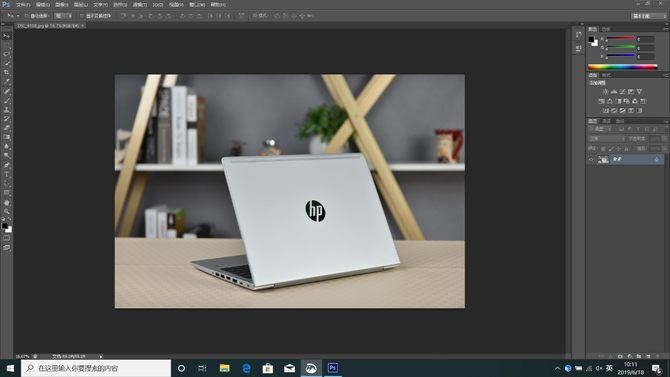Open the workspace switcher dropdown
The height and width of the screenshot is (377, 670).
point(649,16)
